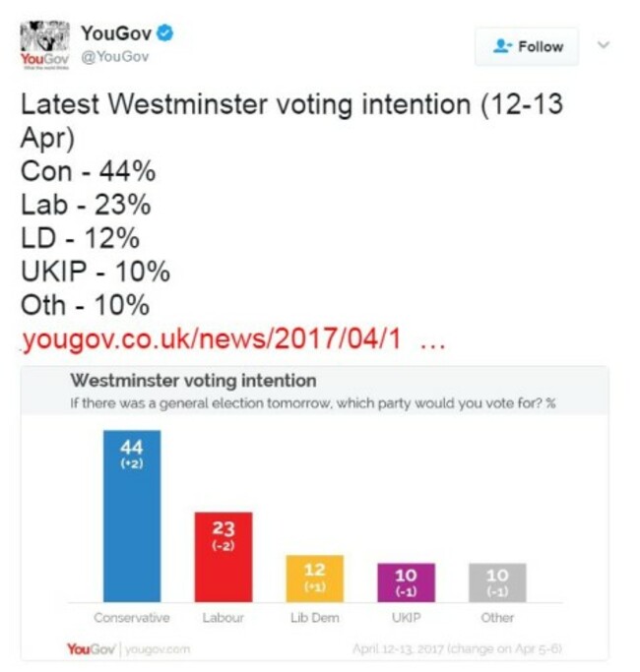Click the Labour axis label under the chart
The height and width of the screenshot is (672, 640).
tap(224, 618)
